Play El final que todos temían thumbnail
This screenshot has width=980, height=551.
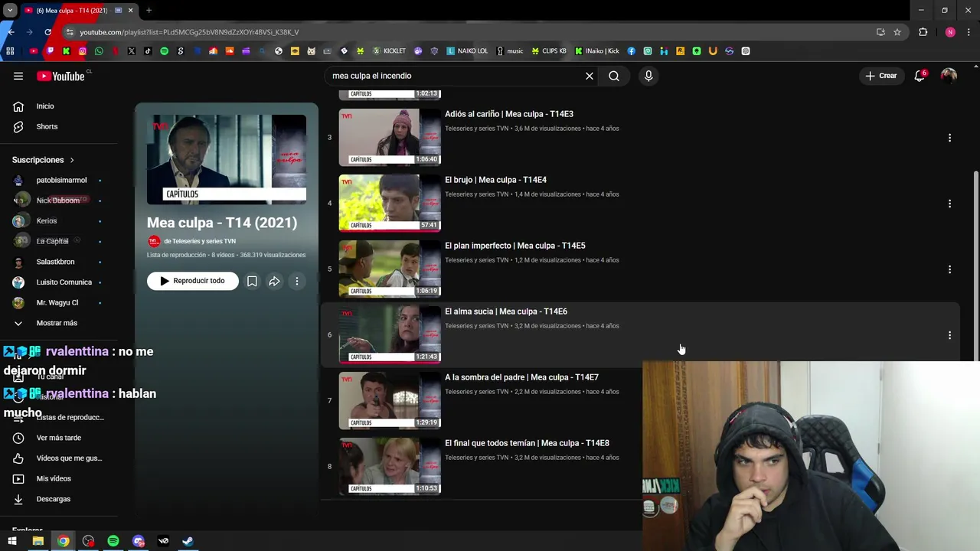(x=390, y=466)
